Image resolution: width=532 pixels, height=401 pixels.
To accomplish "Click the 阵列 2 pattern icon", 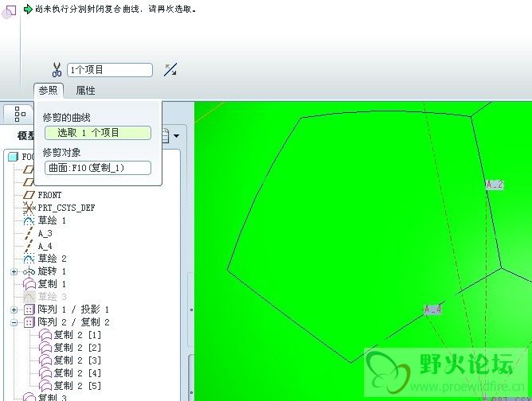I will tap(29, 322).
